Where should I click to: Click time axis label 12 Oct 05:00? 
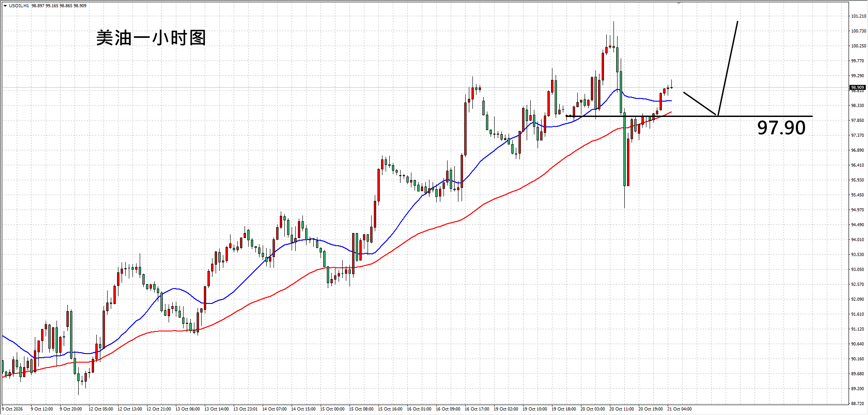pos(101,409)
